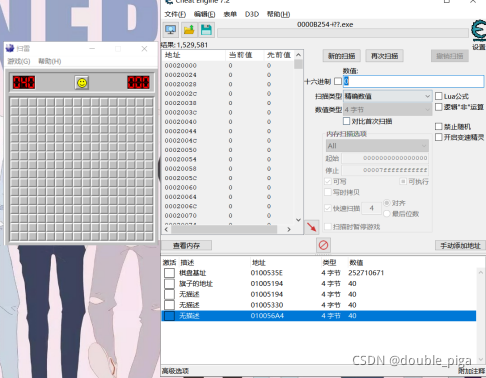Screen dimensions: 486x378
Task: Click the 起始 address field
Action: click(x=385, y=158)
